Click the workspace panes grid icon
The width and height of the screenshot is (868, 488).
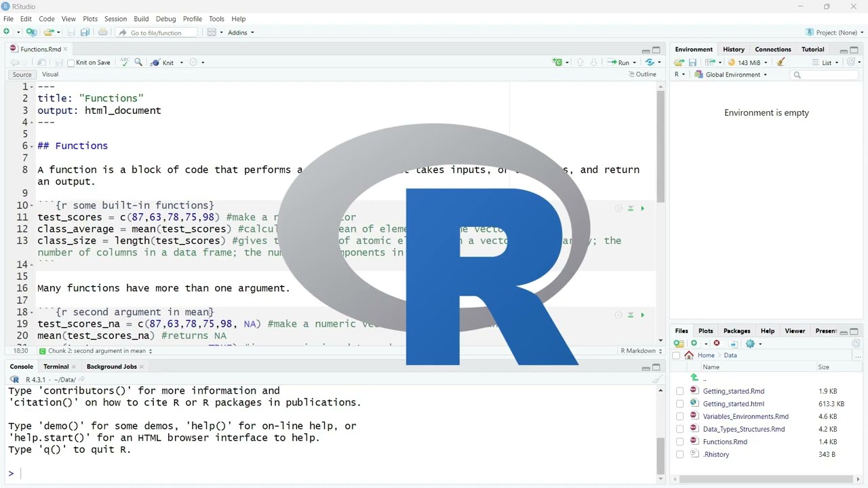click(x=212, y=33)
